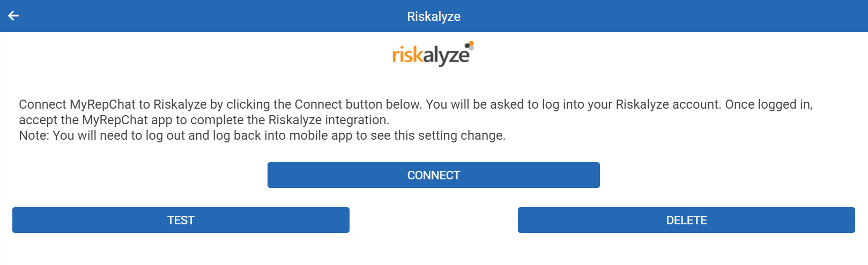Click the text 'Once logged in,'

point(769,104)
